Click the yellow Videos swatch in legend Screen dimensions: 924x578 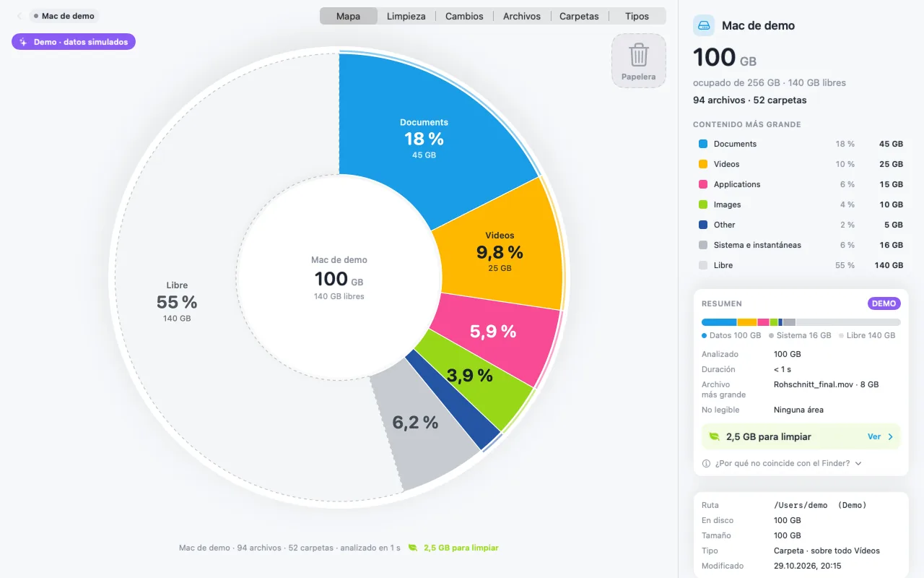tap(703, 164)
